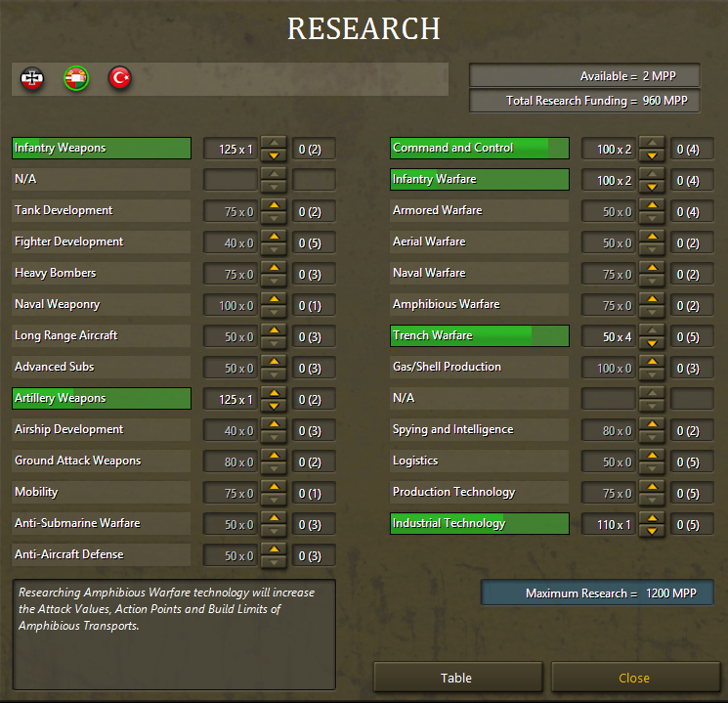Add a chit to Mobility research

pyautogui.click(x=274, y=487)
